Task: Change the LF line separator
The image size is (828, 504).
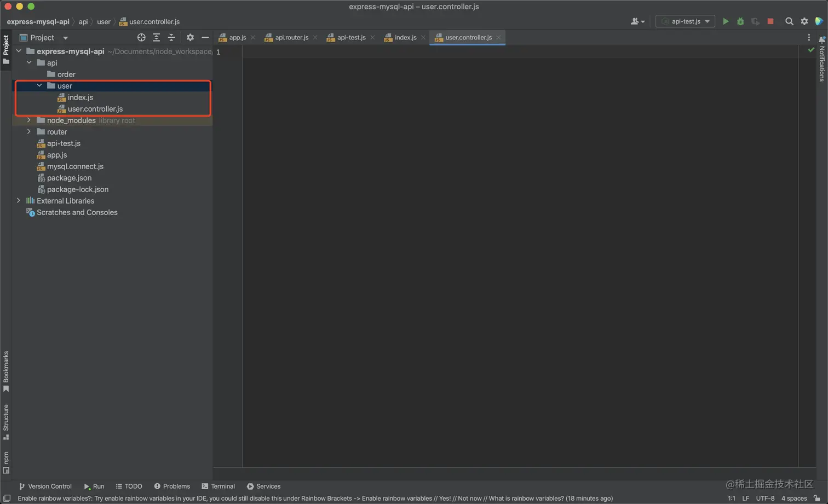Action: pos(745,498)
